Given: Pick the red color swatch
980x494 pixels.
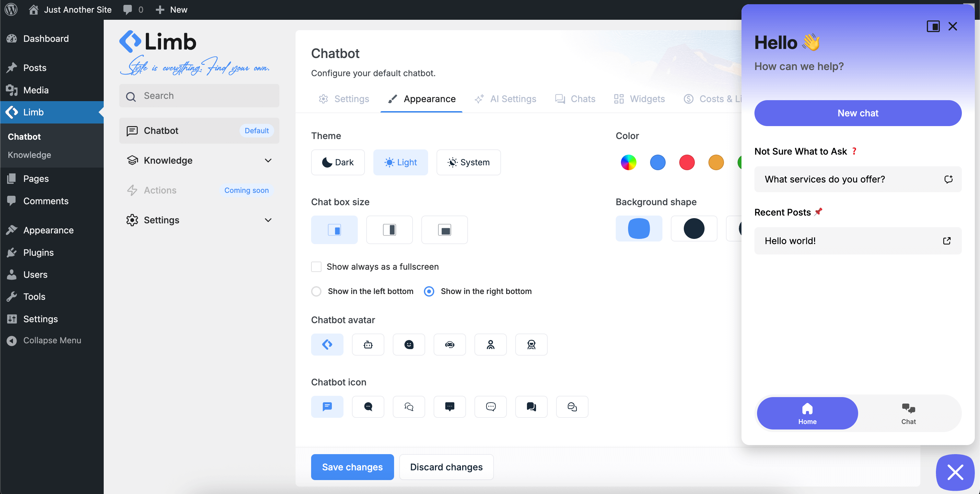Looking at the screenshot, I should point(687,162).
